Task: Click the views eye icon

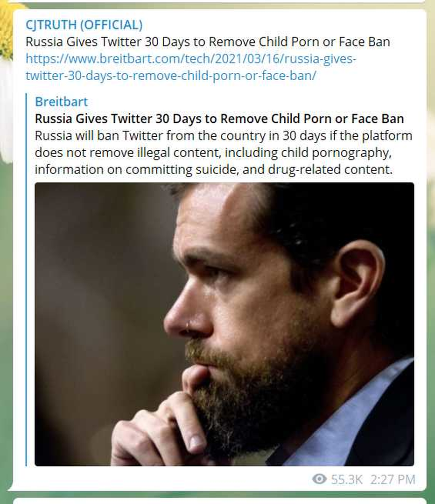Action: coord(319,479)
